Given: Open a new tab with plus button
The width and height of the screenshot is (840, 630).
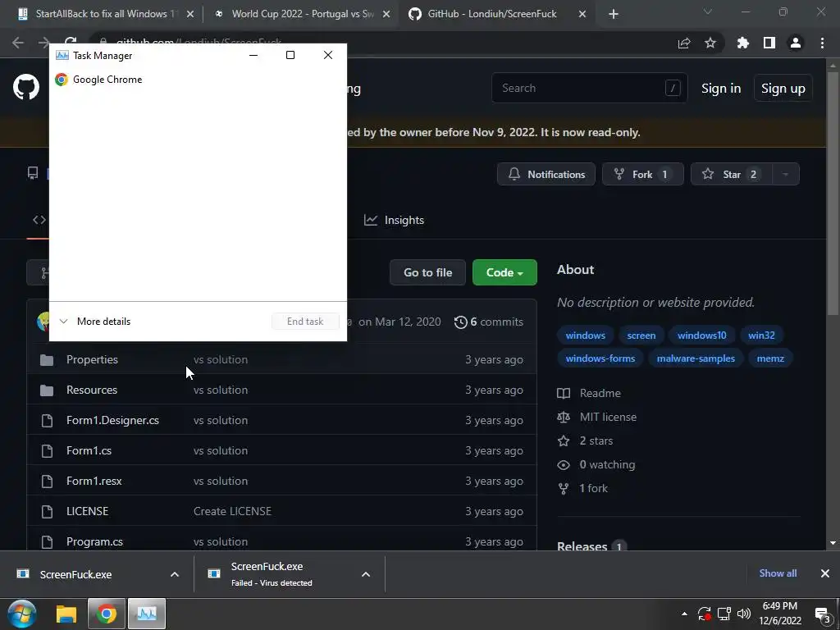Looking at the screenshot, I should [614, 14].
